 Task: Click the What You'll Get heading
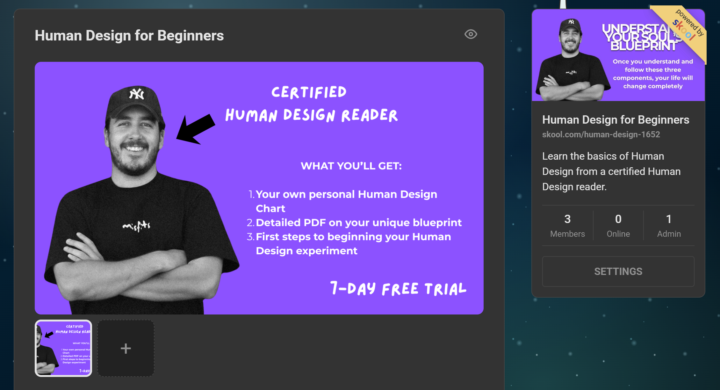(x=351, y=166)
